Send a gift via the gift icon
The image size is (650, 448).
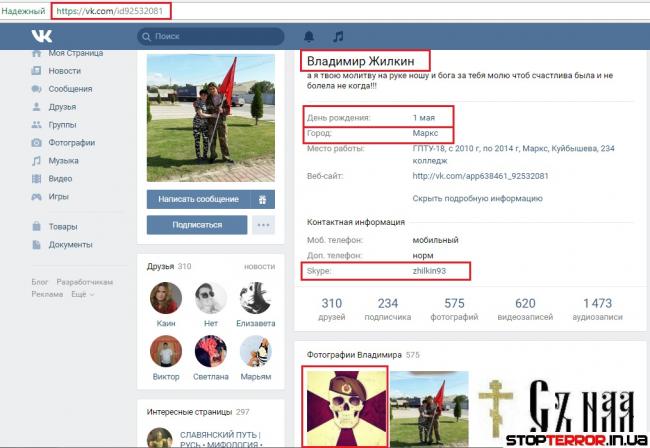(262, 199)
